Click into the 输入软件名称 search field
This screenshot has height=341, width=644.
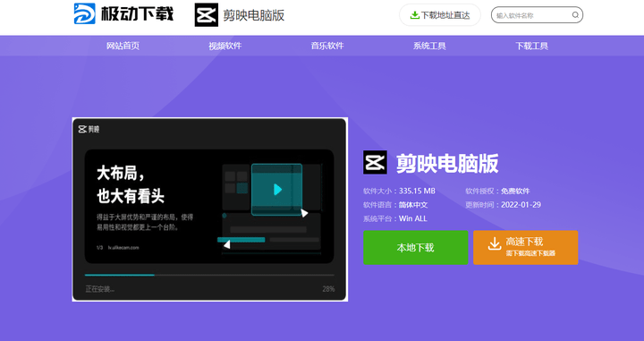[532, 15]
